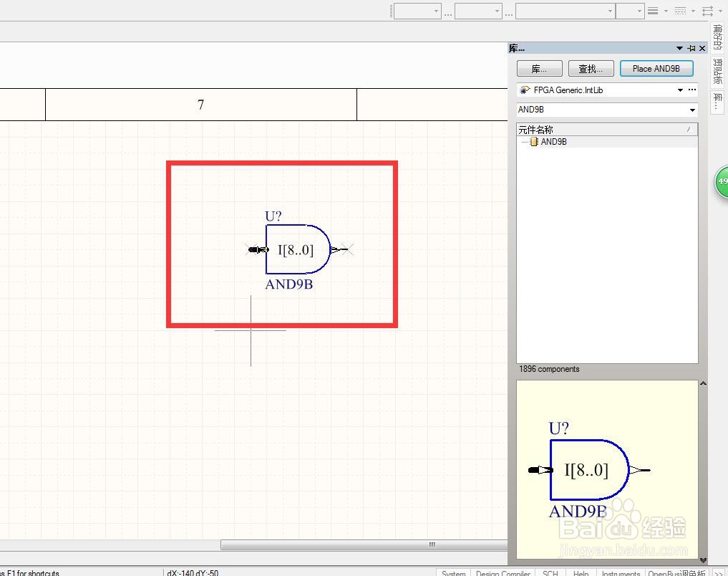Expand the dashed line style dropdown arrow
Image resolution: width=728 pixels, height=576 pixels.
click(693, 11)
